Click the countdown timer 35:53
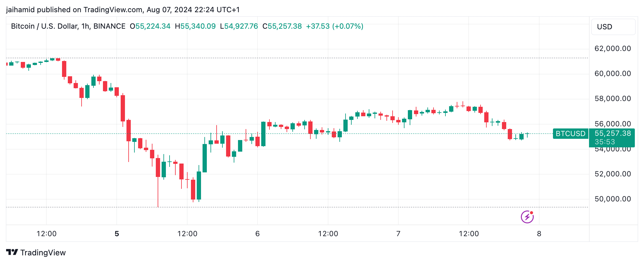The height and width of the screenshot is (263, 644). click(x=605, y=142)
